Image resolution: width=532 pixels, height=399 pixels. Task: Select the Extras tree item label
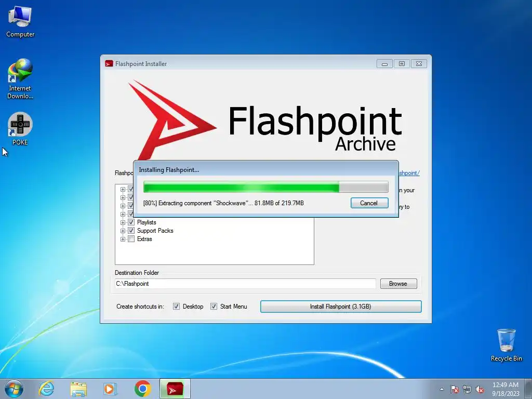(x=144, y=239)
